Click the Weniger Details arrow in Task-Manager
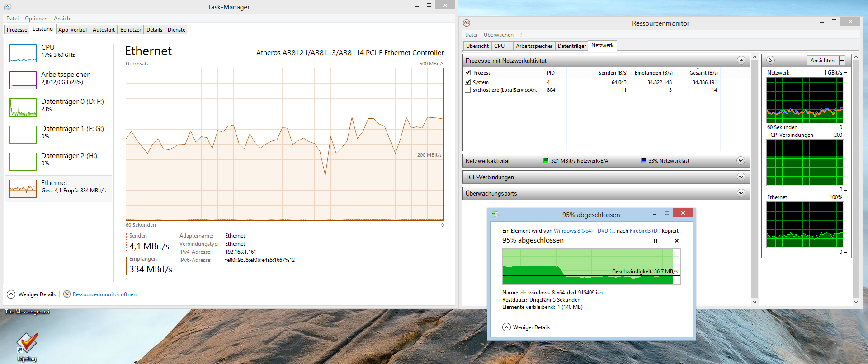Screen dimensions: 868x364 pyautogui.click(x=11, y=294)
